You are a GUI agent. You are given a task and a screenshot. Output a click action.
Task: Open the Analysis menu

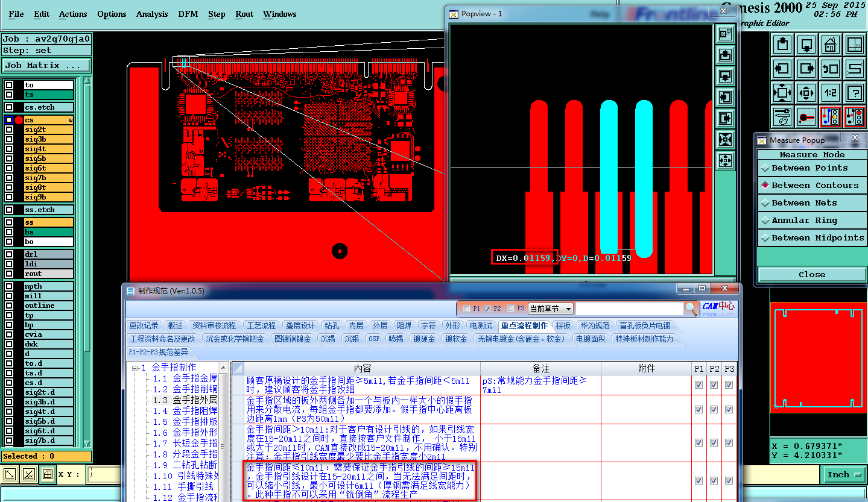coord(152,14)
